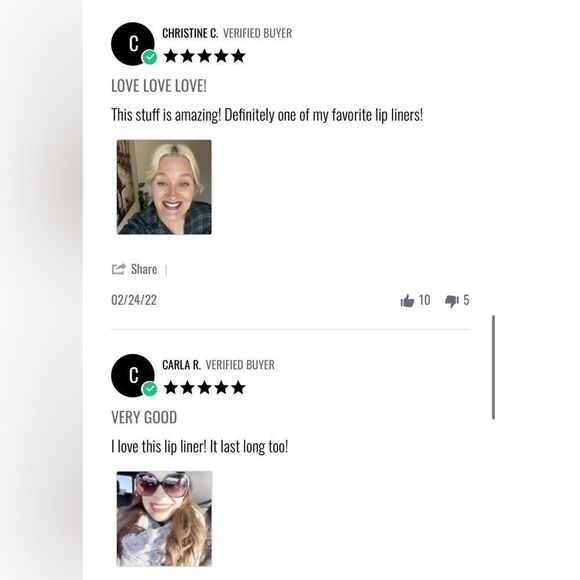
Task: Click the CARLA R. reviewer name
Action: coord(181,365)
